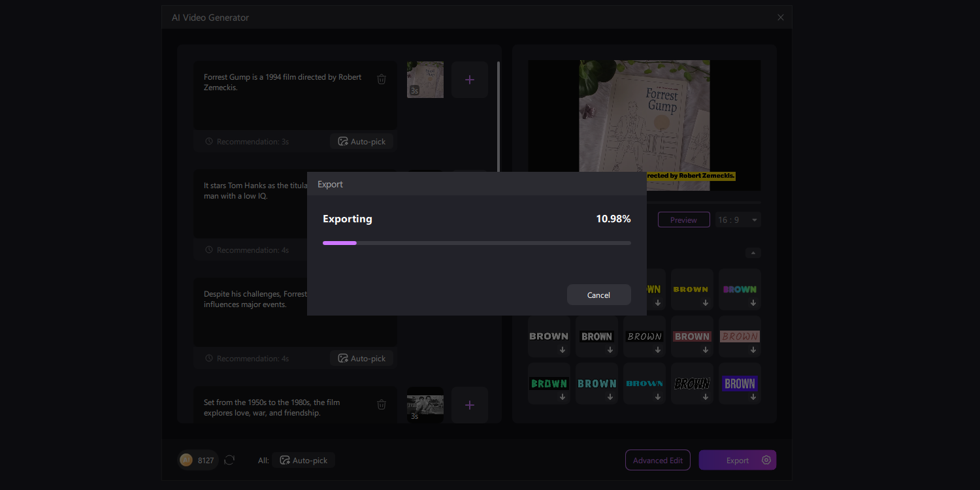Download the green pixelated BROWN style

point(563,397)
